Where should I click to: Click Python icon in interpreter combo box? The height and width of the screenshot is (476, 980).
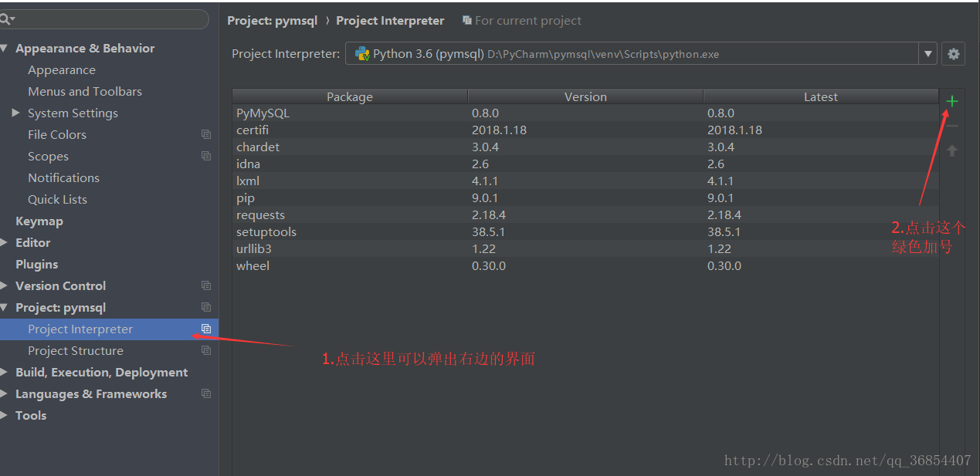pos(361,54)
